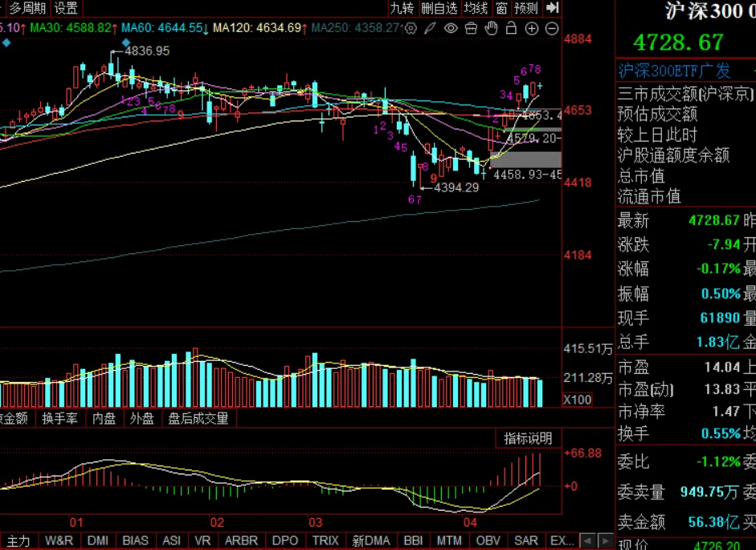Click the 委卖量 949.75万 value

[709, 491]
